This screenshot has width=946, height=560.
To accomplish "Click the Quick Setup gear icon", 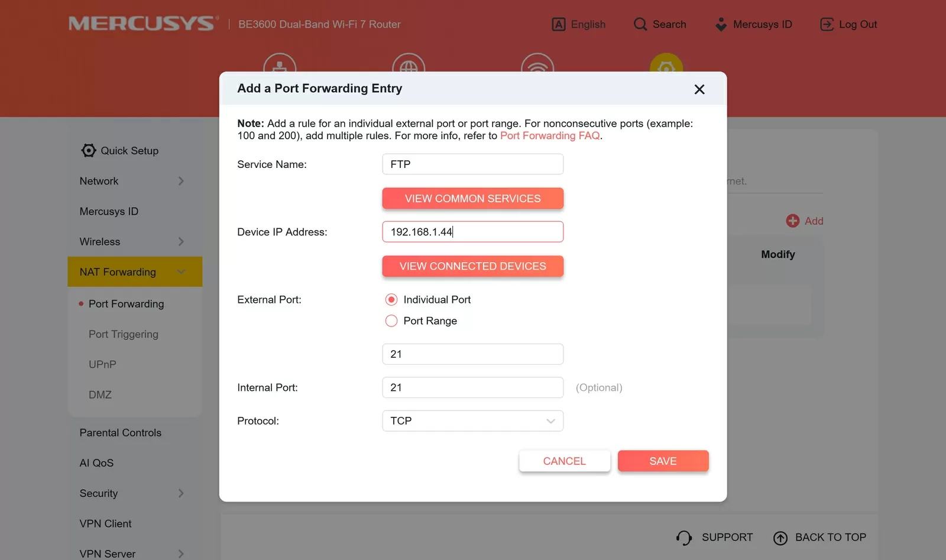I will pyautogui.click(x=89, y=150).
